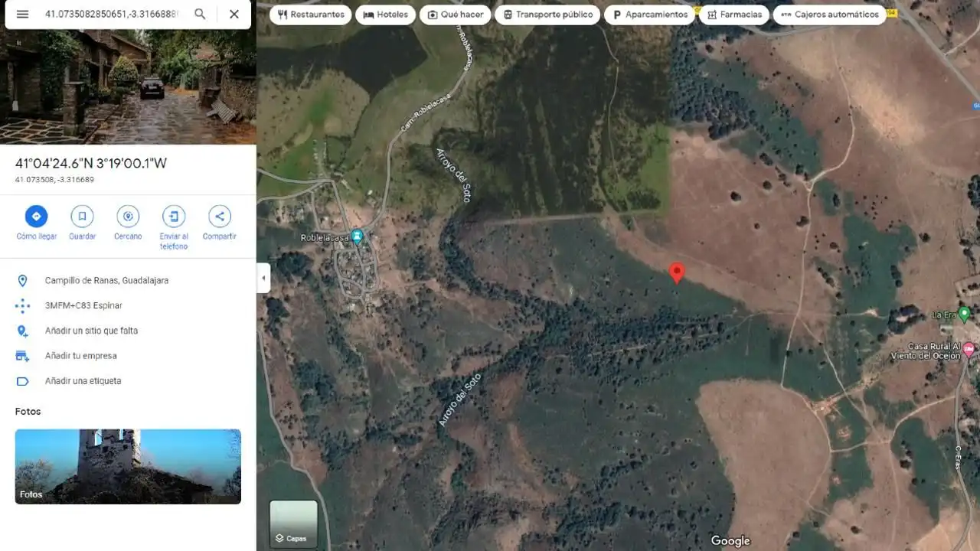The width and height of the screenshot is (980, 551).
Task: Select the Transporte público filter chip
Action: (x=547, y=15)
